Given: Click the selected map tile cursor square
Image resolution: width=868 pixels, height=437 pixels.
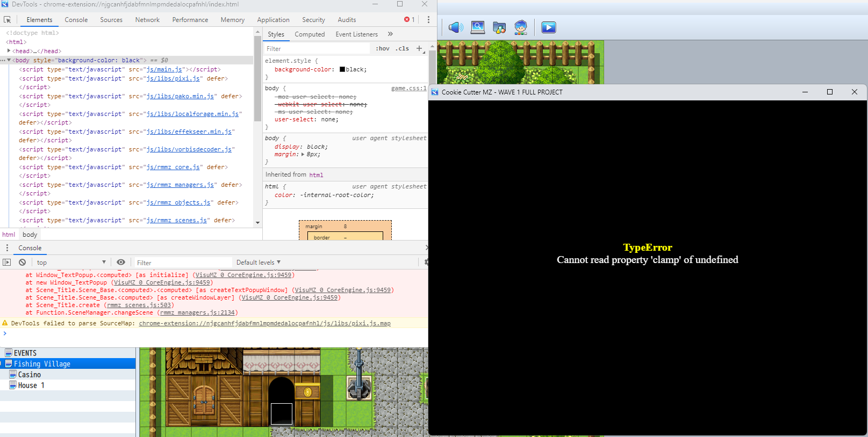Looking at the screenshot, I should tap(282, 414).
